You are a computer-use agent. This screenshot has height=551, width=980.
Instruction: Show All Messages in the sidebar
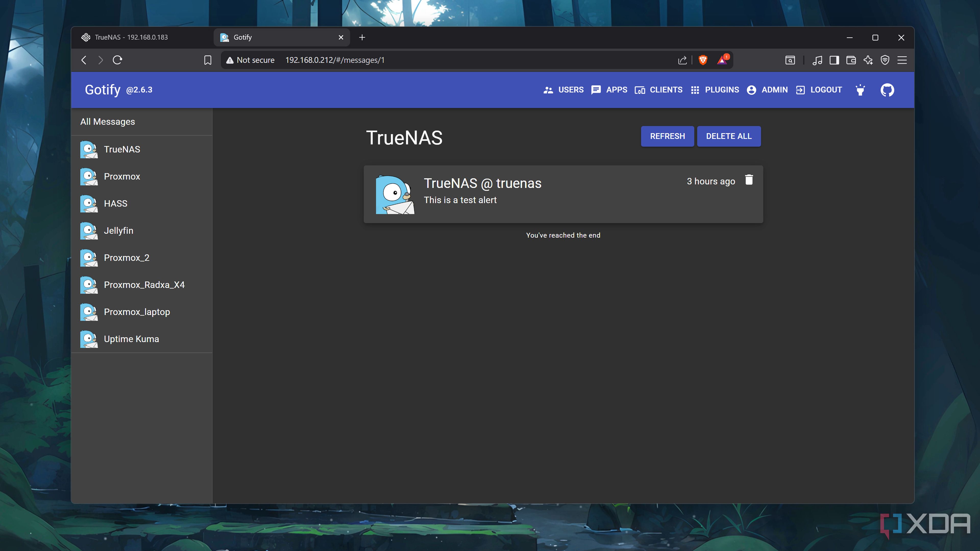click(142, 122)
